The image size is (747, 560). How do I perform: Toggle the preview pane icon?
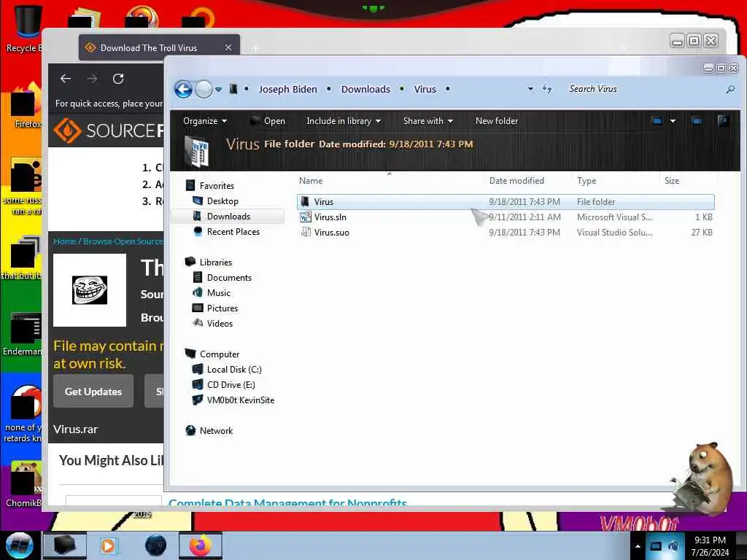tap(697, 121)
